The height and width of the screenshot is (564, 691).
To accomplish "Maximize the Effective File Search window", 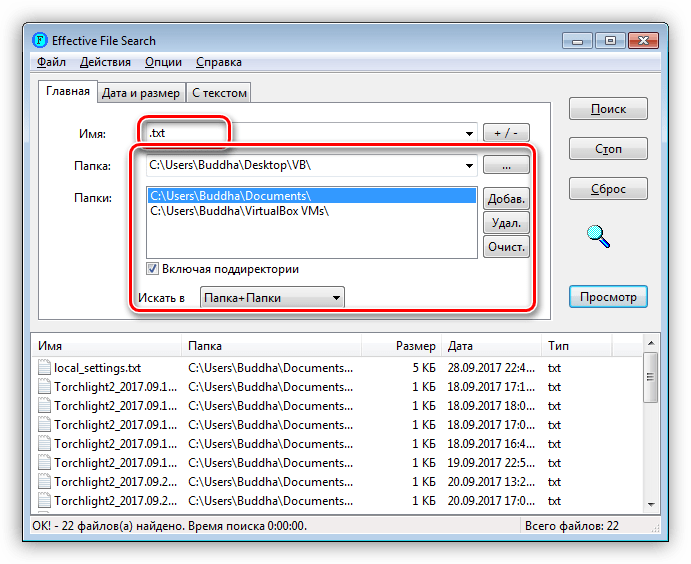I will point(610,41).
